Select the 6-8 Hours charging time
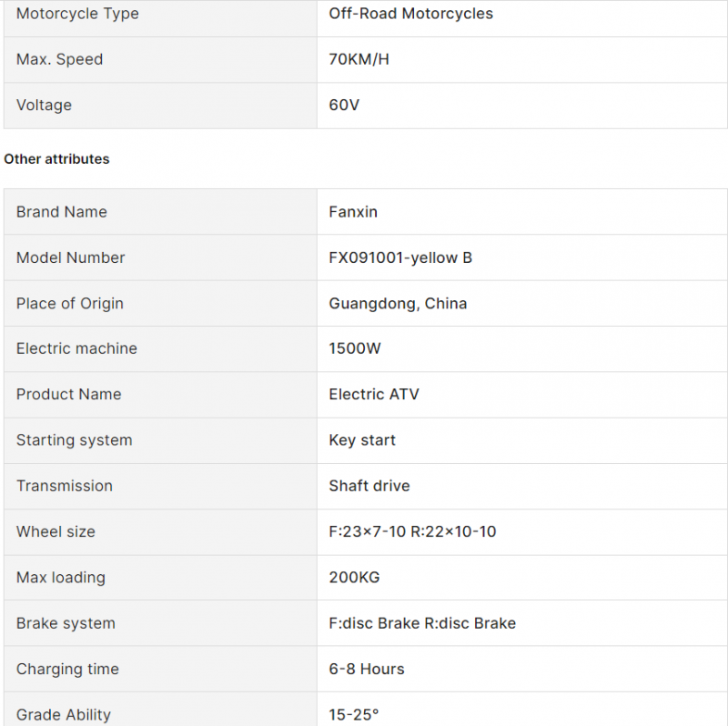The image size is (728, 726). (367, 669)
